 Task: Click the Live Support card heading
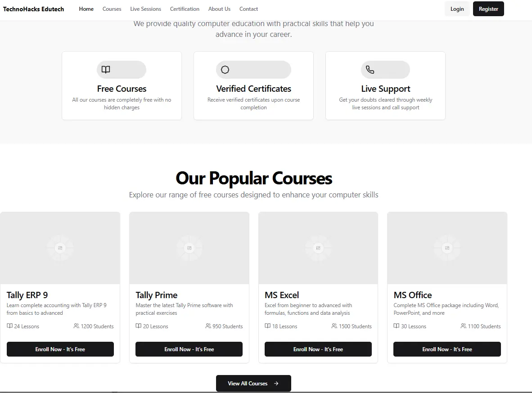pyautogui.click(x=386, y=89)
